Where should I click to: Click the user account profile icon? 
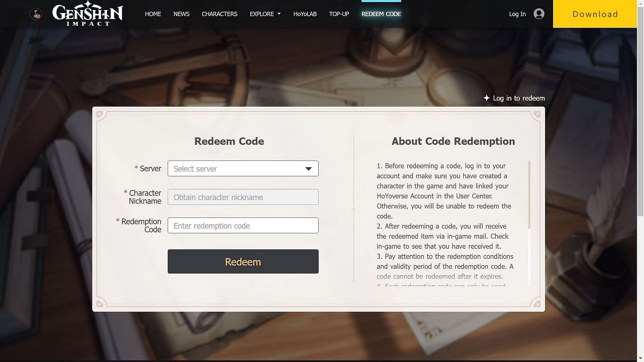pyautogui.click(x=539, y=13)
